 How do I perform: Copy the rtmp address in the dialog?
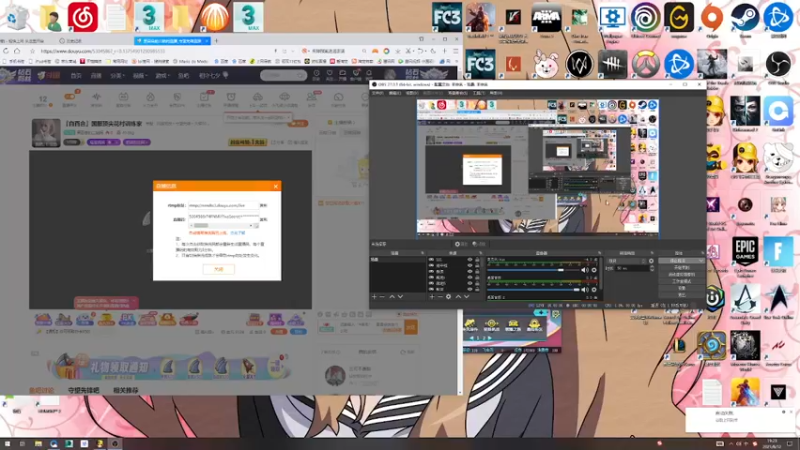tap(264, 206)
